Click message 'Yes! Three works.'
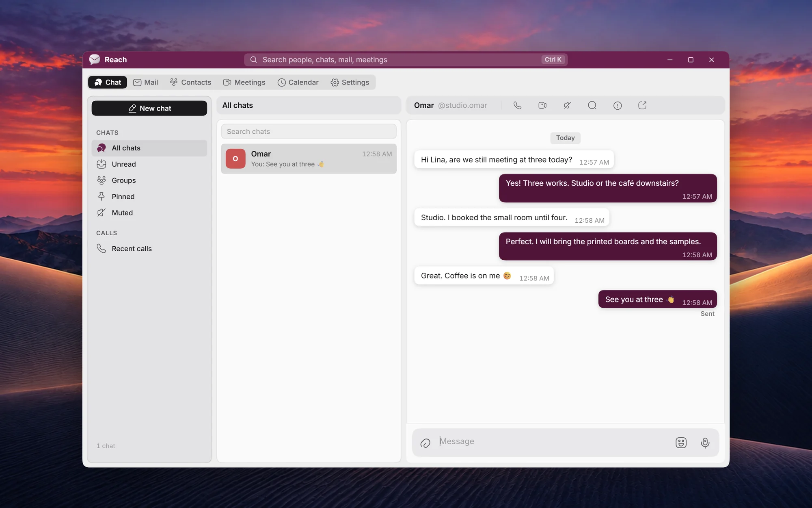Viewport: 812px width, 508px height. (608, 188)
